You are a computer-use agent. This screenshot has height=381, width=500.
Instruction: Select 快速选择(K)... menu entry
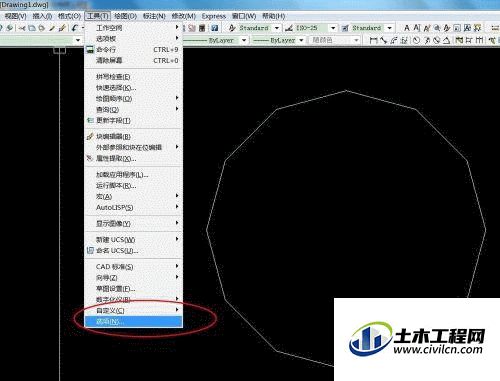[133, 88]
